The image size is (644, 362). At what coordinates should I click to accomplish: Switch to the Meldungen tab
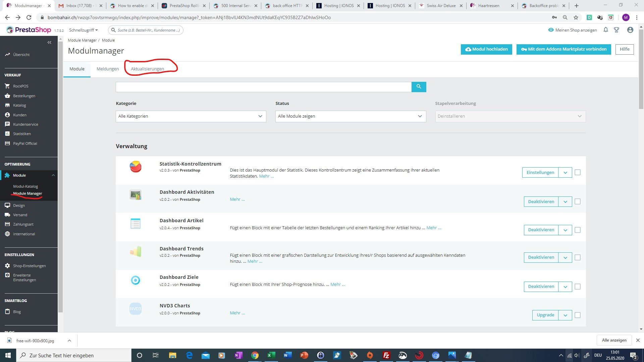coord(108,69)
